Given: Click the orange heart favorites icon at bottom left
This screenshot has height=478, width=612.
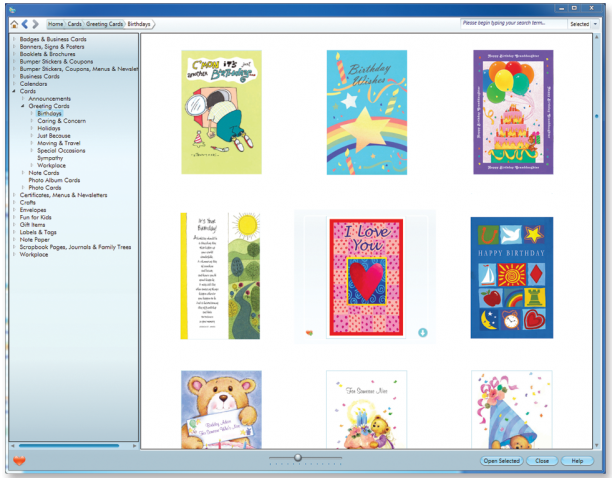Looking at the screenshot, I should 19,460.
